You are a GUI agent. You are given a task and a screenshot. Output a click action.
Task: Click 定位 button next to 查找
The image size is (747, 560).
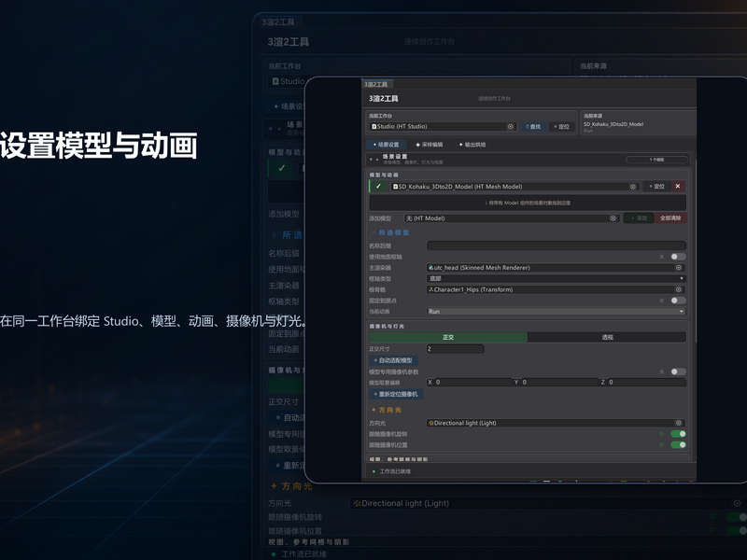pyautogui.click(x=561, y=127)
